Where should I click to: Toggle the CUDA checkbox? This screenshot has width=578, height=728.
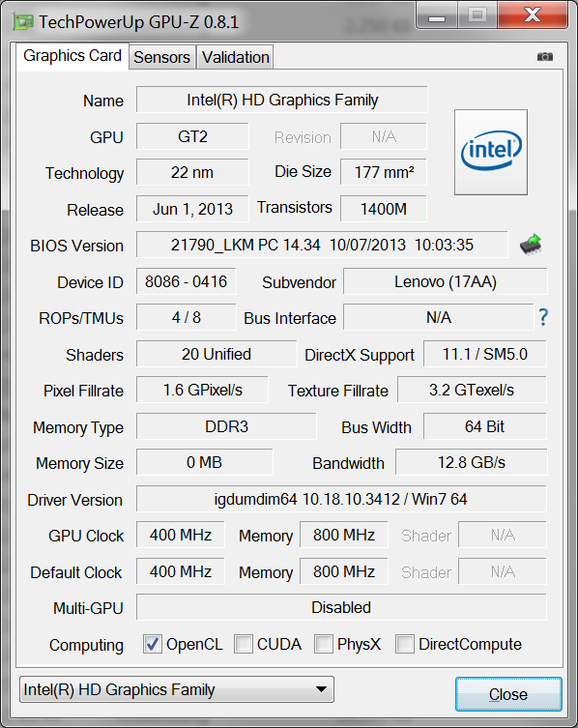(x=244, y=644)
